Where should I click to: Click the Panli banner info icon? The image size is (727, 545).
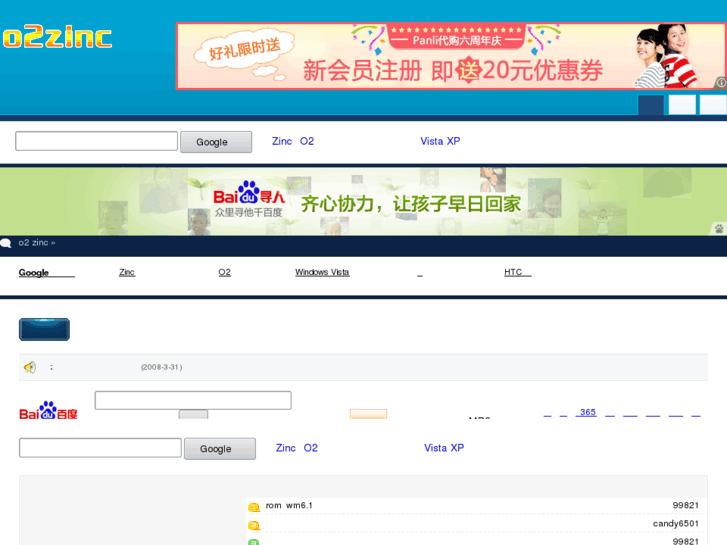tap(721, 83)
